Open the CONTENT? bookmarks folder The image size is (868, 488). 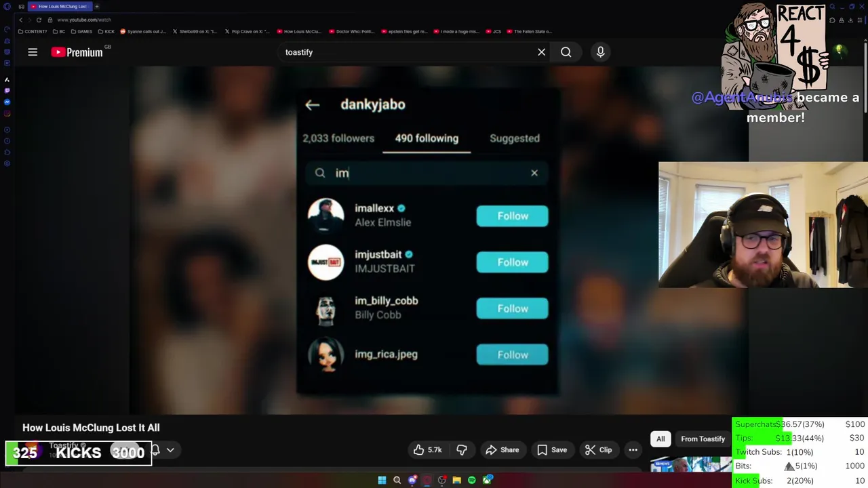(33, 31)
